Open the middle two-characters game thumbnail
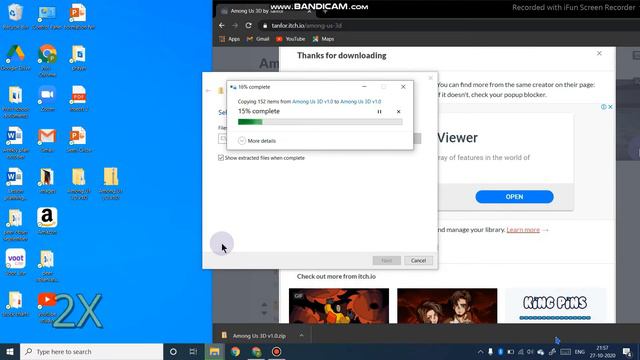Screen dimensions: 640x360 [447, 306]
